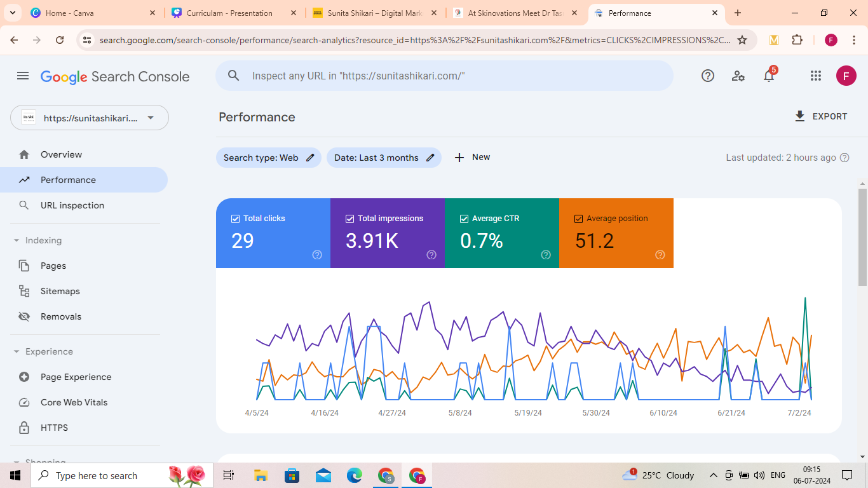Reload the page in Chrome
Viewport: 868px width, 488px height.
[60, 40]
